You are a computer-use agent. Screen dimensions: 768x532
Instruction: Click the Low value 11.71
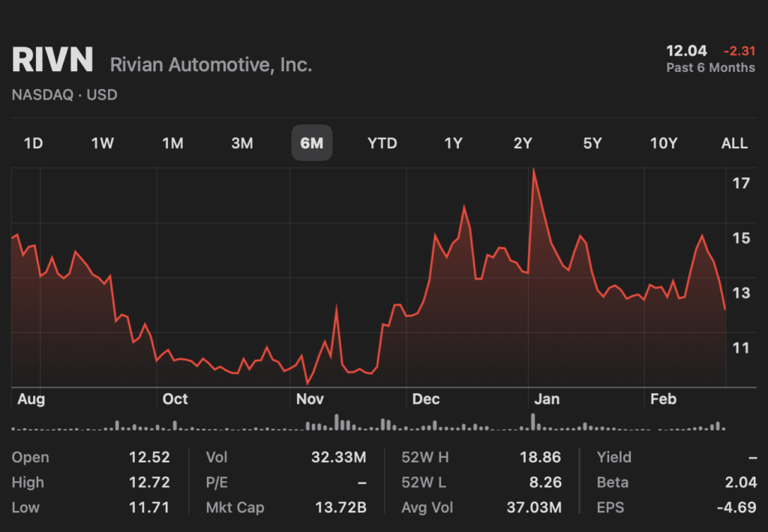click(x=149, y=507)
